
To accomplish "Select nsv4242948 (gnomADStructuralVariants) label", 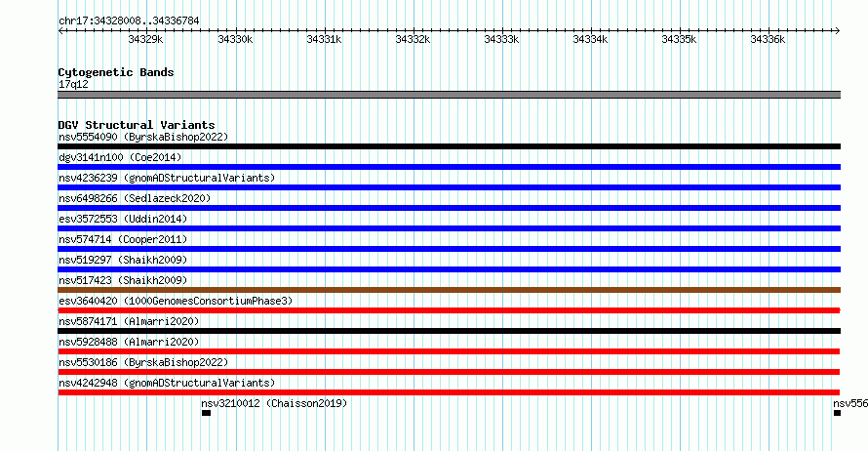I will (167, 383).
